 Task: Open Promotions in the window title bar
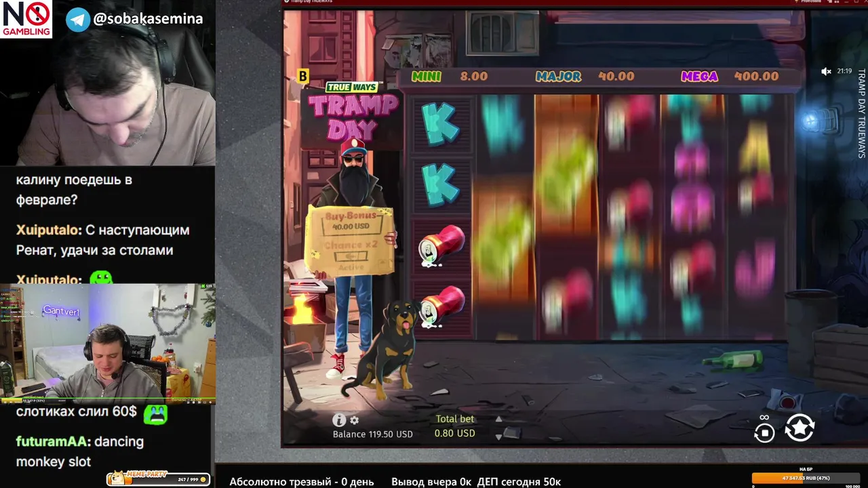(x=811, y=2)
